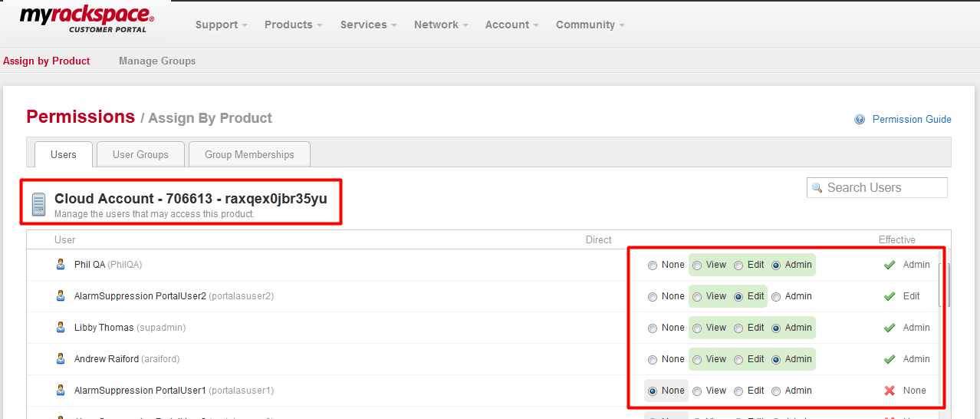Click red X in AlarmSuppression PortalUser1 row
The width and height of the screenshot is (980, 419).
pos(890,391)
